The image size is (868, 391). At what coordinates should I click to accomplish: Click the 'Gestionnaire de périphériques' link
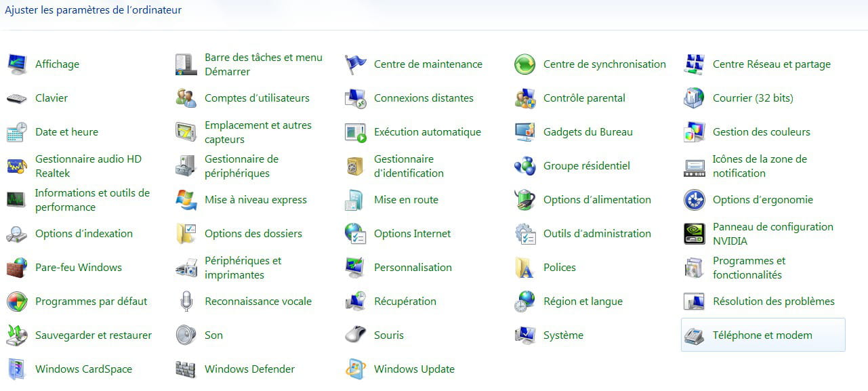(x=242, y=166)
